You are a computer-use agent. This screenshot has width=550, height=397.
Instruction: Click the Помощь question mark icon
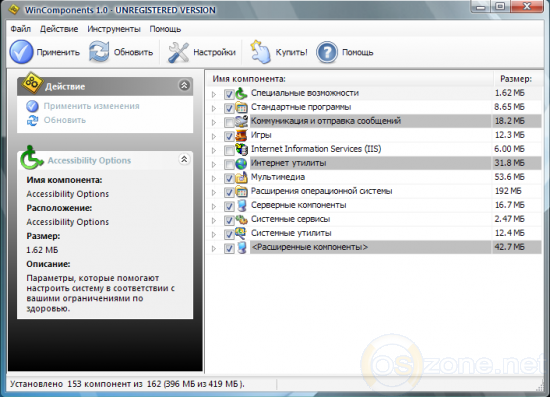click(327, 52)
